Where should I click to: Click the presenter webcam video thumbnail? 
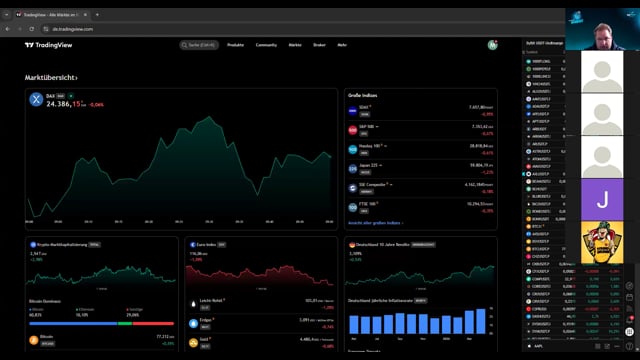[x=602, y=29]
